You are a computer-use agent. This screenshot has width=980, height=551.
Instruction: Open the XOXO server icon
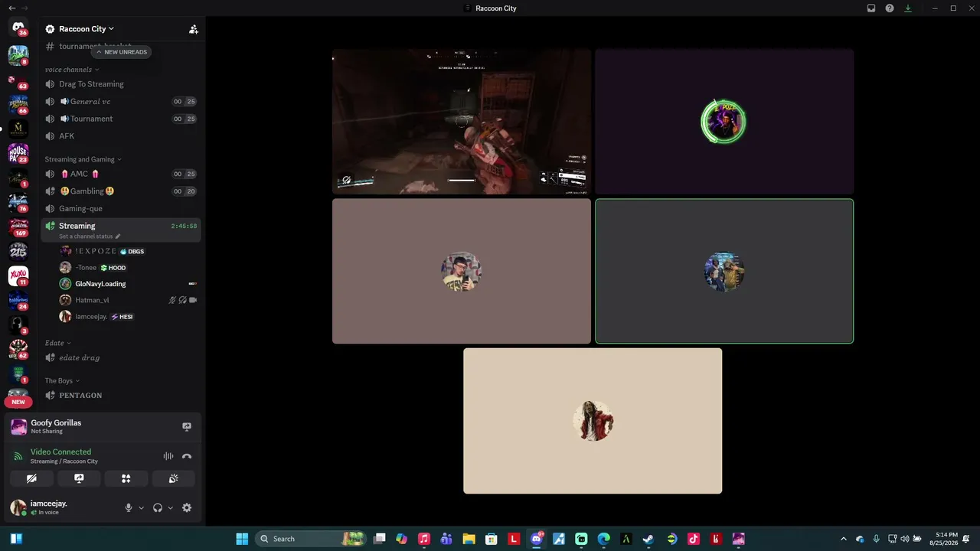18,275
